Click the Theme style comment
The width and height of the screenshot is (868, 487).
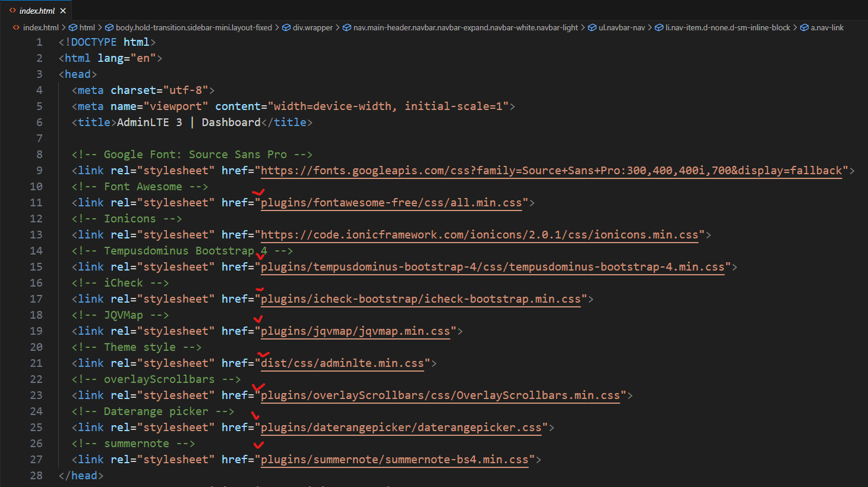tap(137, 347)
